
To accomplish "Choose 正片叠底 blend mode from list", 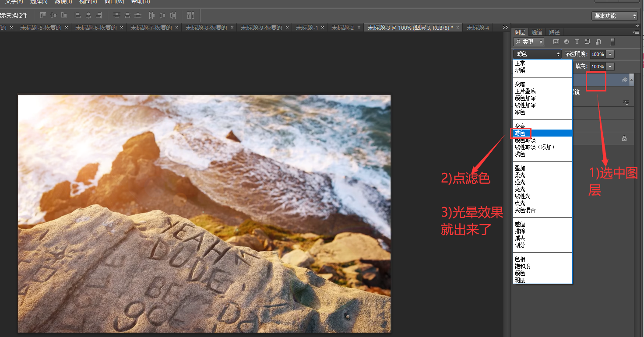I will tap(542, 91).
